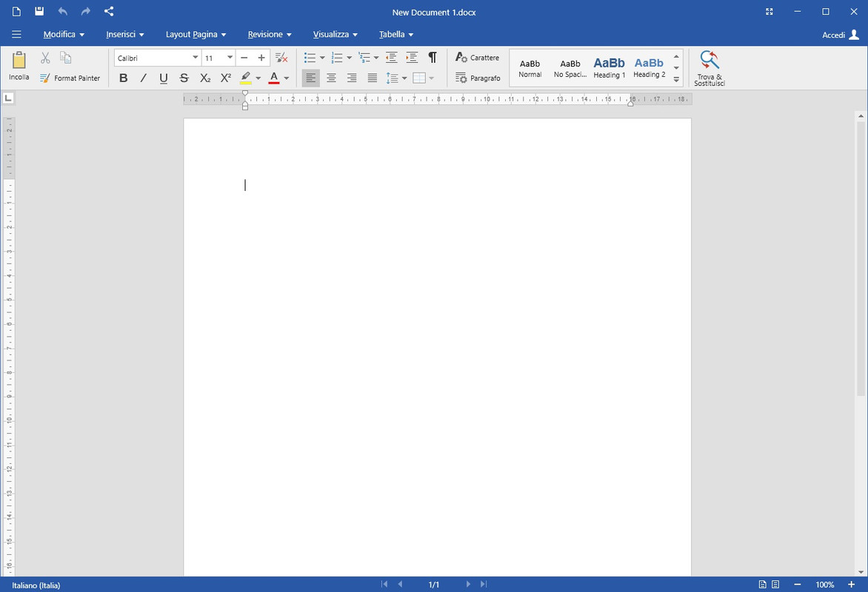Click the strikethrough S icon
868x592 pixels.
click(x=184, y=78)
